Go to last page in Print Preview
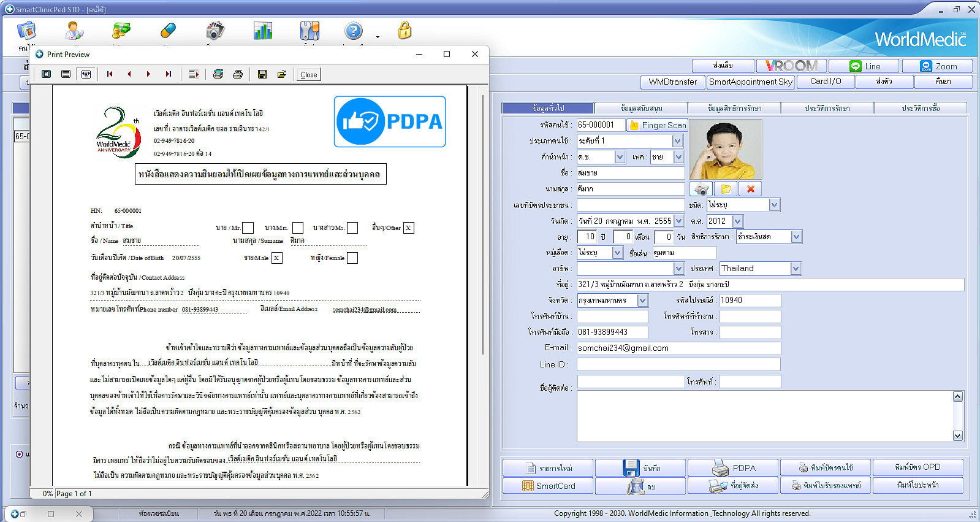 168,74
